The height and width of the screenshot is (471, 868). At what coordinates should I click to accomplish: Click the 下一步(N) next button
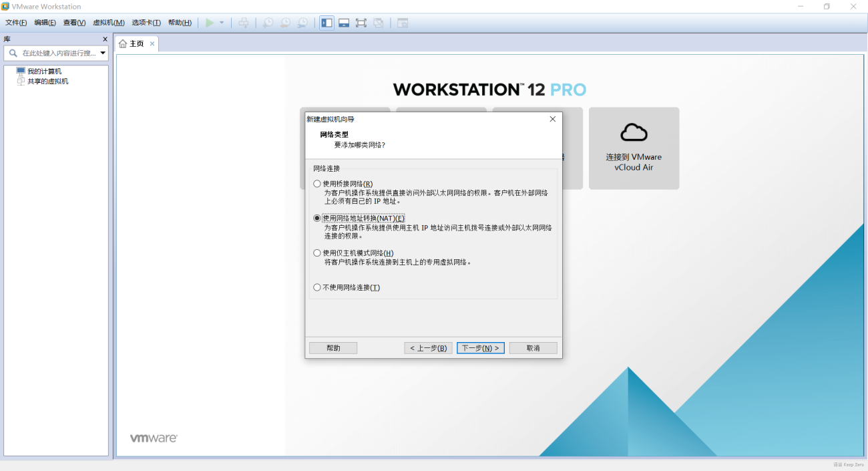click(x=481, y=348)
